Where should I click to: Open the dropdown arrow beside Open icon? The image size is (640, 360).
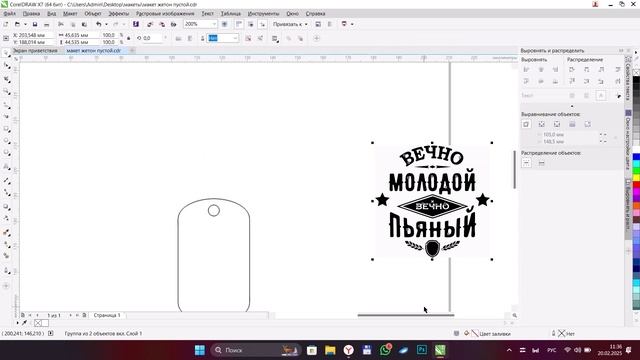pyautogui.click(x=25, y=24)
